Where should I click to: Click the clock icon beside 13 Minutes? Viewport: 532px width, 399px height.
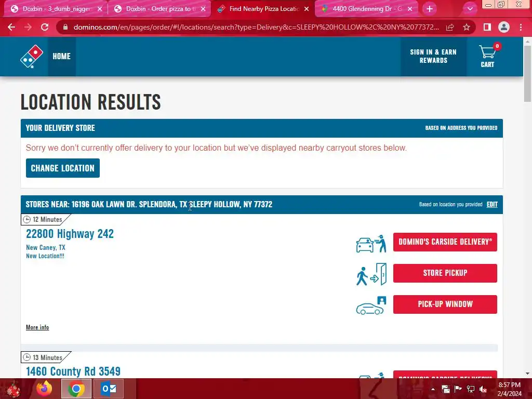tap(27, 357)
